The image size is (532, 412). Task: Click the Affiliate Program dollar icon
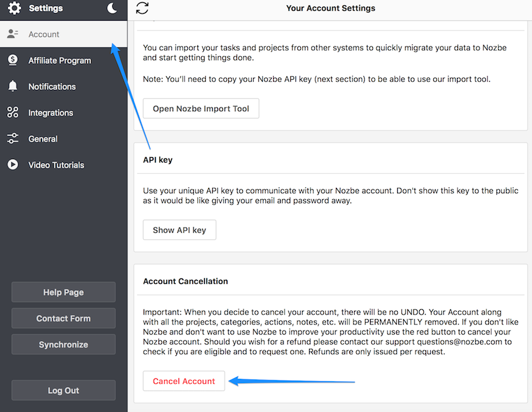point(12,60)
